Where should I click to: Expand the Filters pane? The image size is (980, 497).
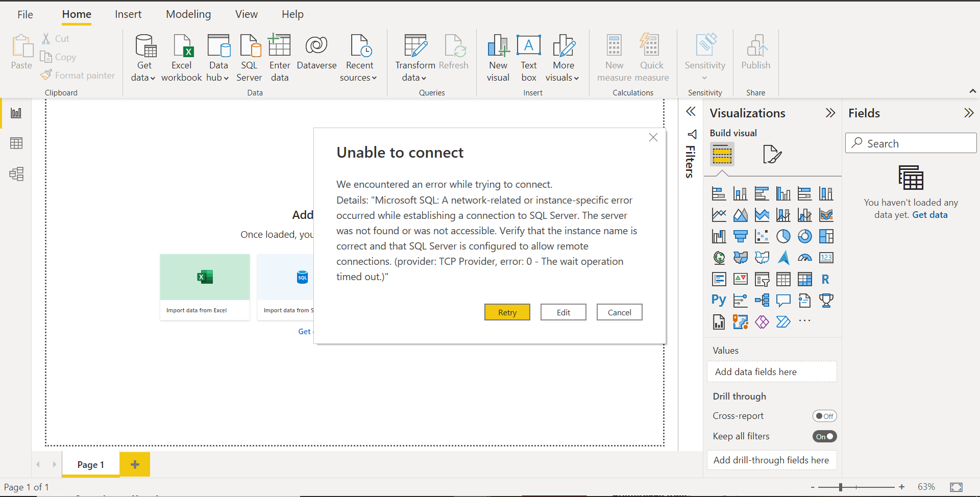tap(691, 111)
